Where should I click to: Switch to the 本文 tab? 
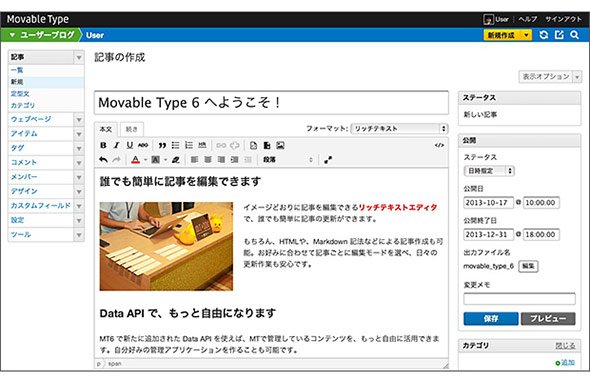coord(106,129)
